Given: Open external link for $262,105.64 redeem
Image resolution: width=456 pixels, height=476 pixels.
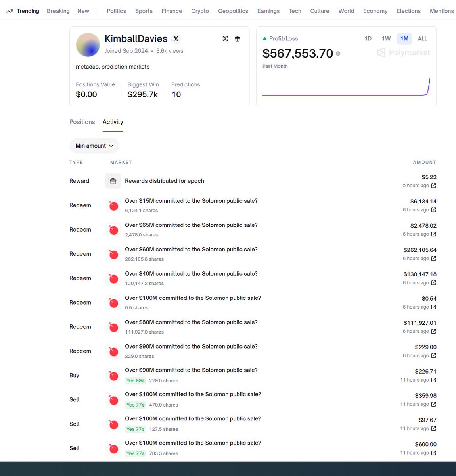Looking at the screenshot, I should (x=434, y=258).
